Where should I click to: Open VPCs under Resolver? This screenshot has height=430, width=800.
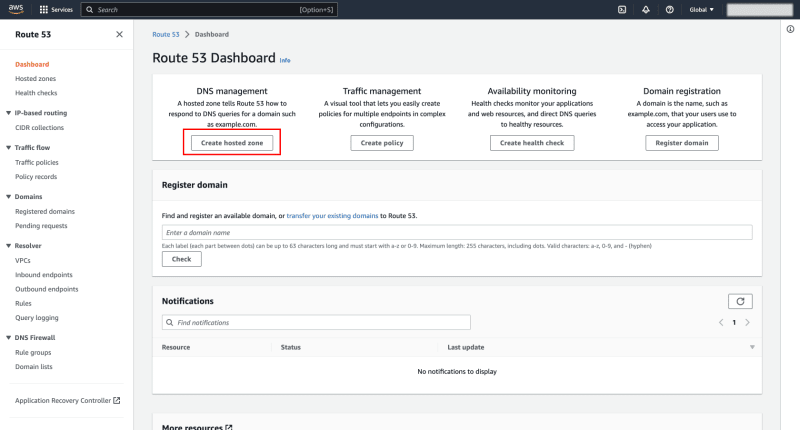point(22,260)
